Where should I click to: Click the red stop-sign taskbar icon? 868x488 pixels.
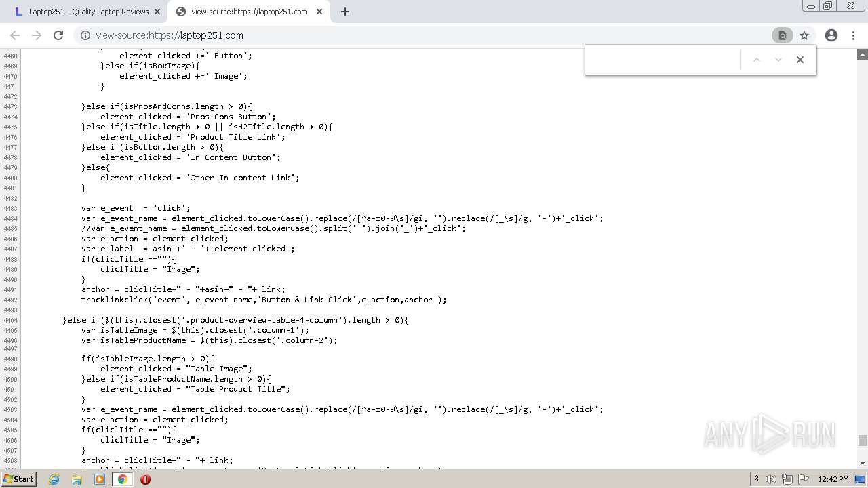(145, 479)
